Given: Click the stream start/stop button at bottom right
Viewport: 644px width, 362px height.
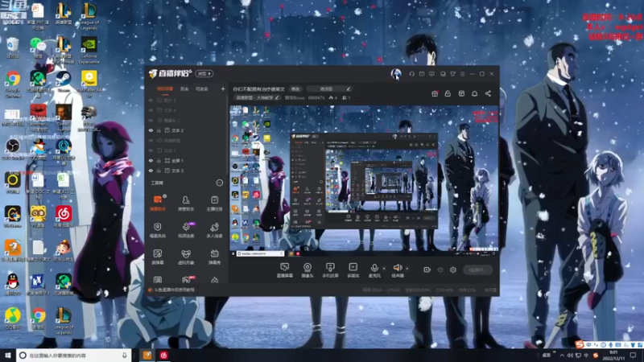Looking at the screenshot, I should coord(477,269).
